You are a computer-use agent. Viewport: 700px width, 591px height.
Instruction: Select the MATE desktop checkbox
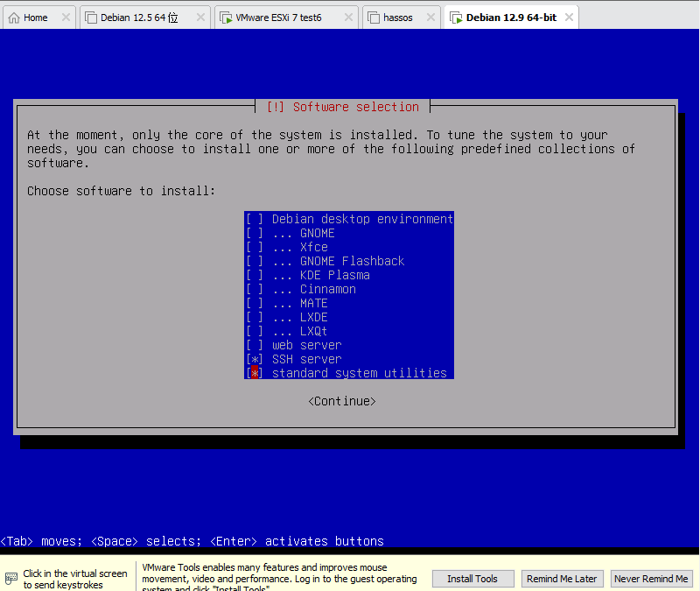point(254,303)
